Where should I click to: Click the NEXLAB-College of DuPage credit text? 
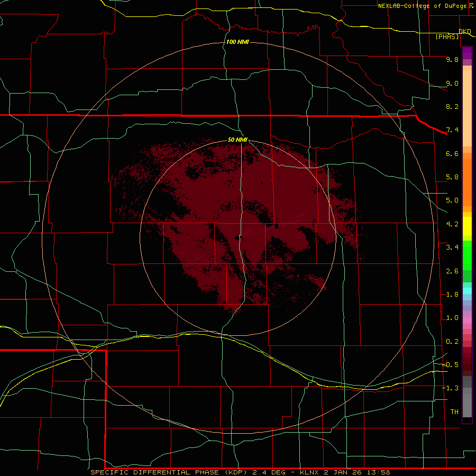point(422,6)
